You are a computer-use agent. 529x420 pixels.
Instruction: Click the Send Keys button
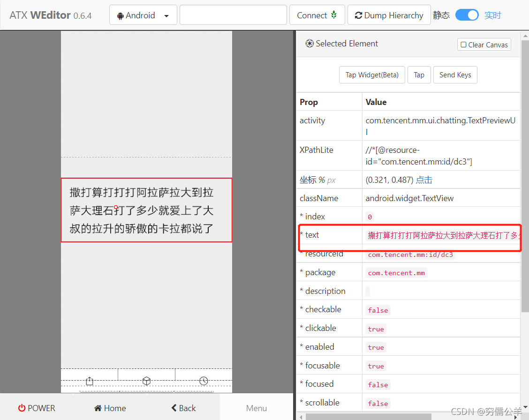[455, 75]
